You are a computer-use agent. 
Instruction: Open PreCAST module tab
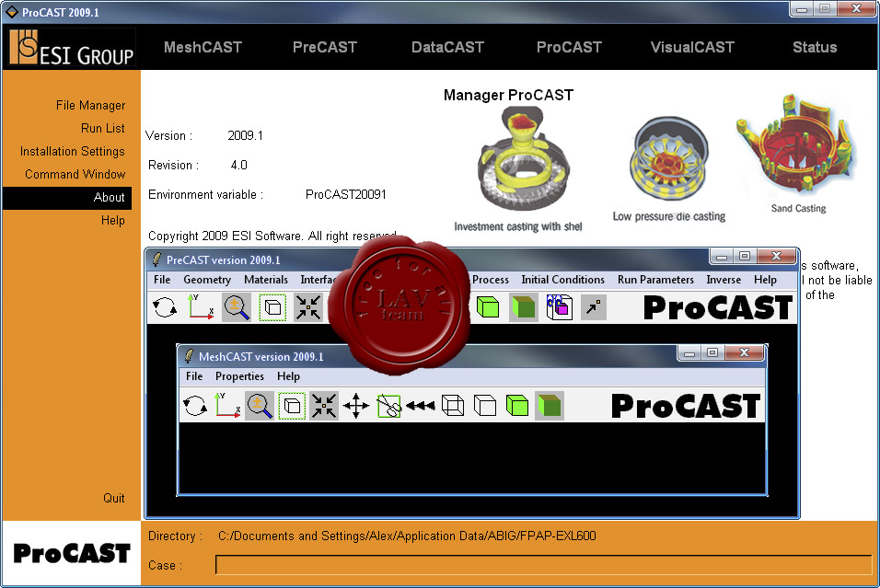[x=324, y=47]
